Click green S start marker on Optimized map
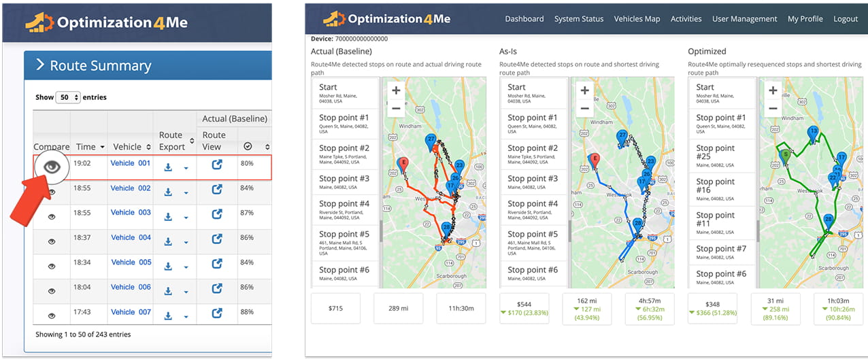 click(x=785, y=156)
